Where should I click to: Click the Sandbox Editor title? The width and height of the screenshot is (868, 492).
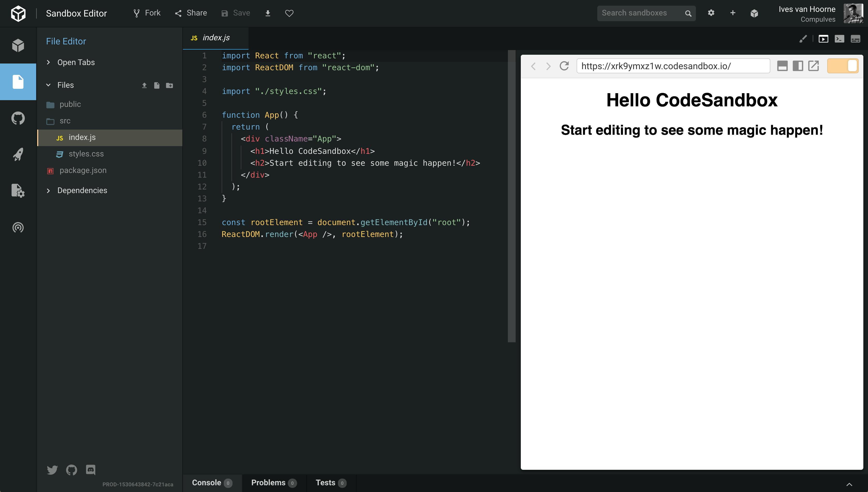pos(76,13)
